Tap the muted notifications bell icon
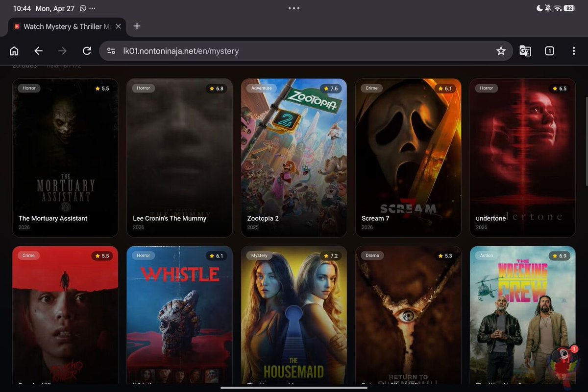 (x=548, y=8)
